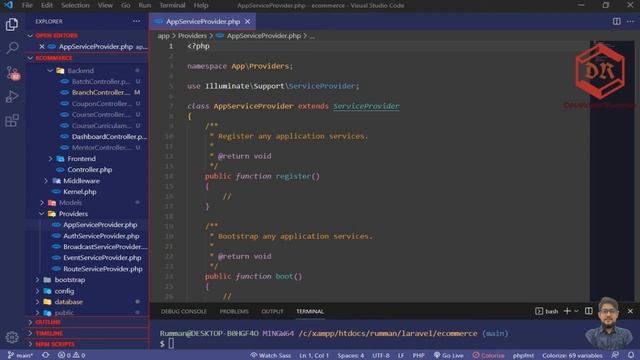Switch to the Debug Console tab
The width and height of the screenshot is (640, 360).
pyautogui.click(x=184, y=311)
